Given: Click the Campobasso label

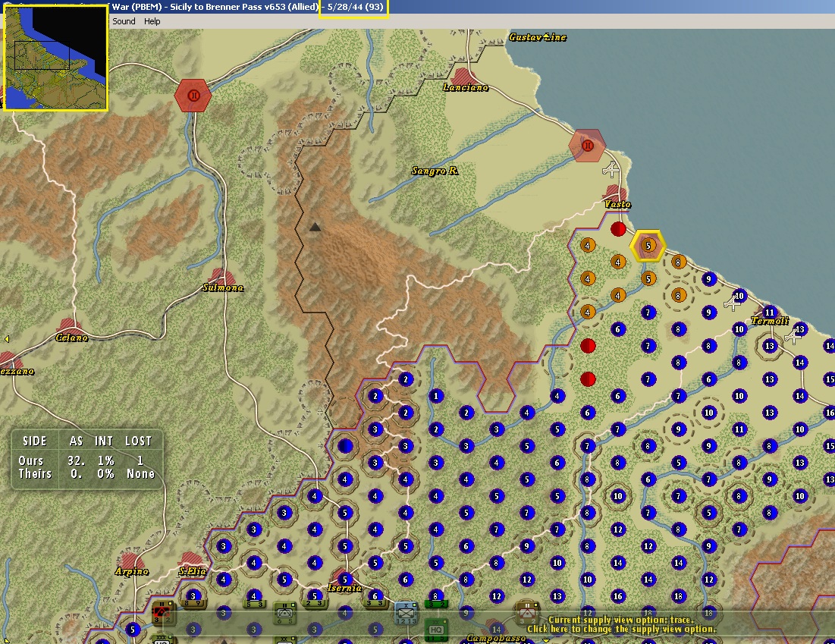Looking at the screenshot, I should [496, 638].
